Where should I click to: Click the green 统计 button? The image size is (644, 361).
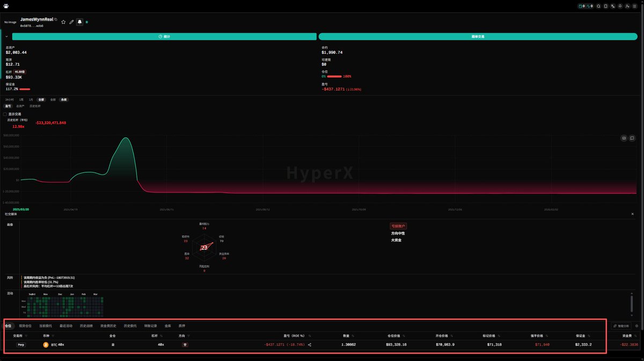(x=164, y=37)
